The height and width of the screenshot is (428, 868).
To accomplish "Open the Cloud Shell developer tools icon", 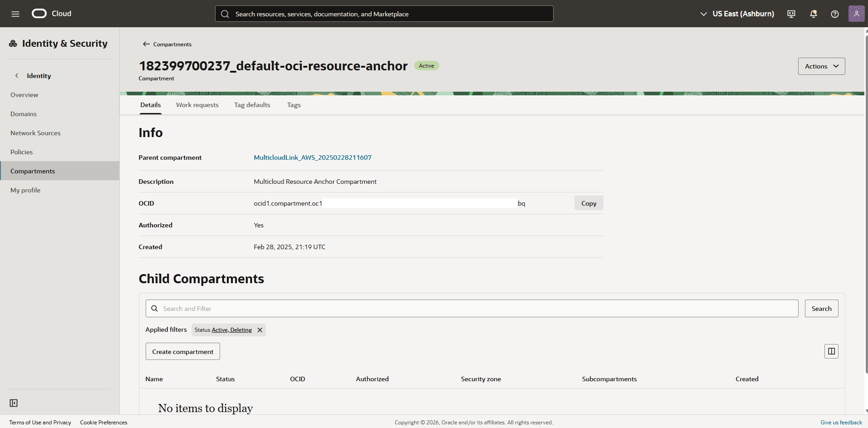I will [x=791, y=14].
